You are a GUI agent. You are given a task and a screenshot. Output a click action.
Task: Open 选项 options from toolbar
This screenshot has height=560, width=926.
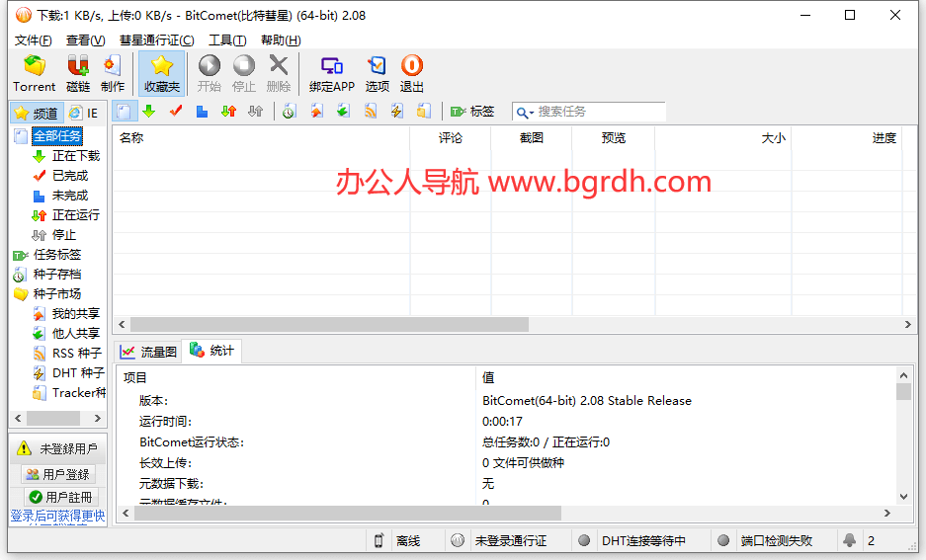point(378,74)
